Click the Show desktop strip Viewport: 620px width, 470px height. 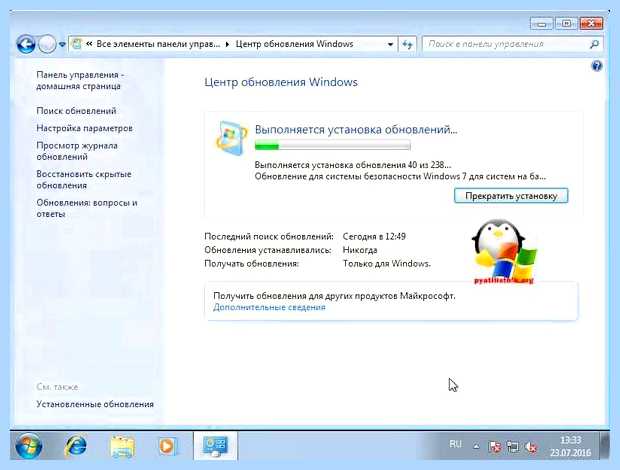point(604,446)
